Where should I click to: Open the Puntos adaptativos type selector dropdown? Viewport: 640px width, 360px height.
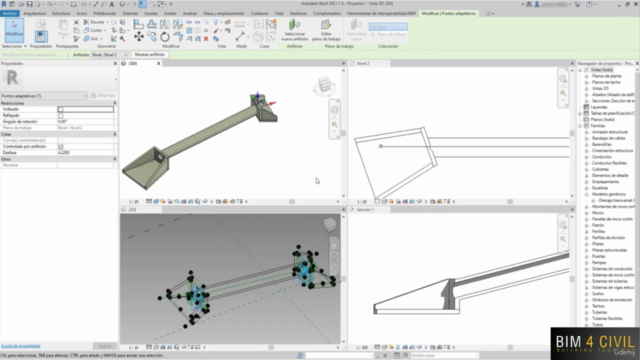44,96
